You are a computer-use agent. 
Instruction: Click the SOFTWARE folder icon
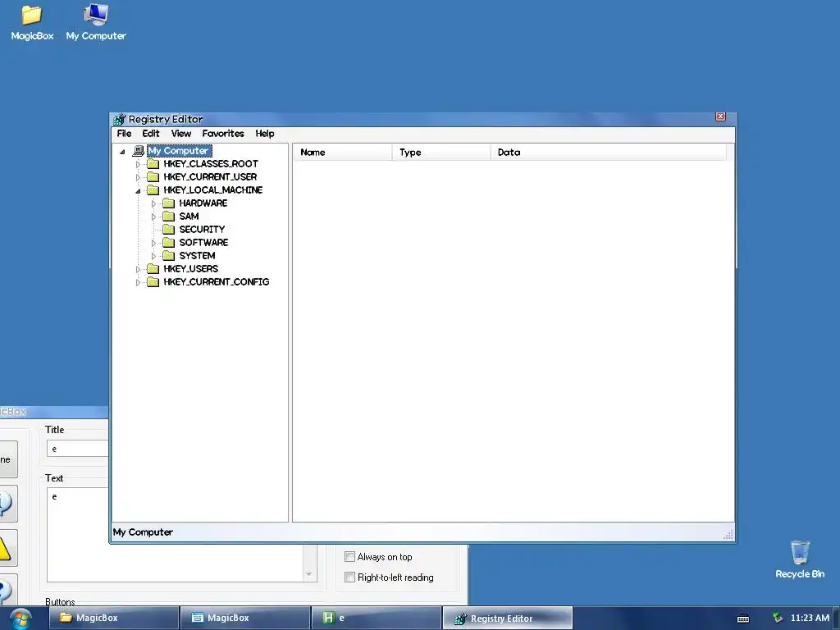169,243
